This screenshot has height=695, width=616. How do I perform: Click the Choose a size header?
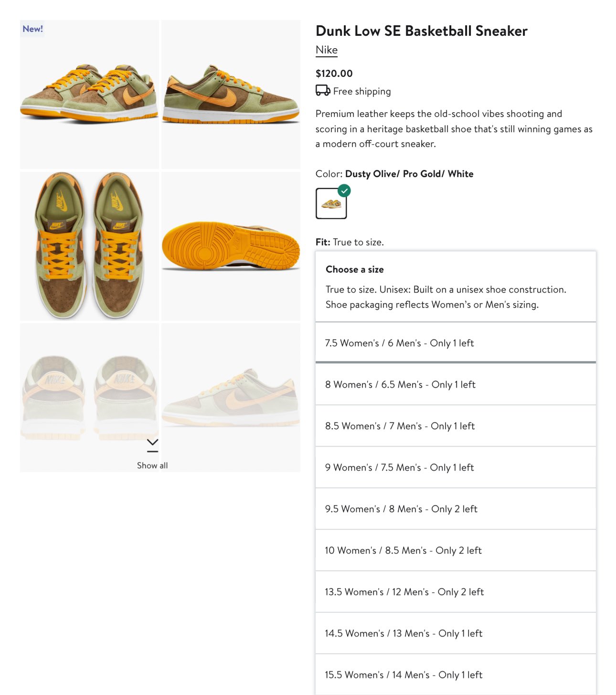click(355, 269)
